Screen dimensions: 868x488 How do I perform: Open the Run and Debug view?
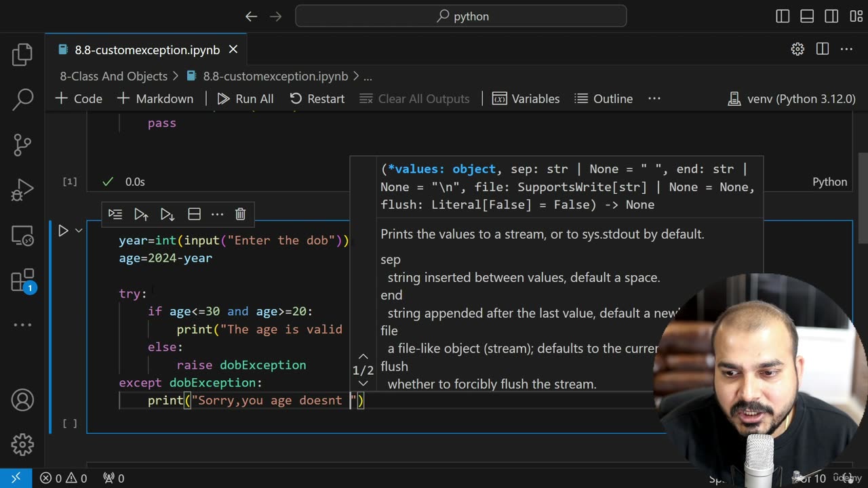22,190
